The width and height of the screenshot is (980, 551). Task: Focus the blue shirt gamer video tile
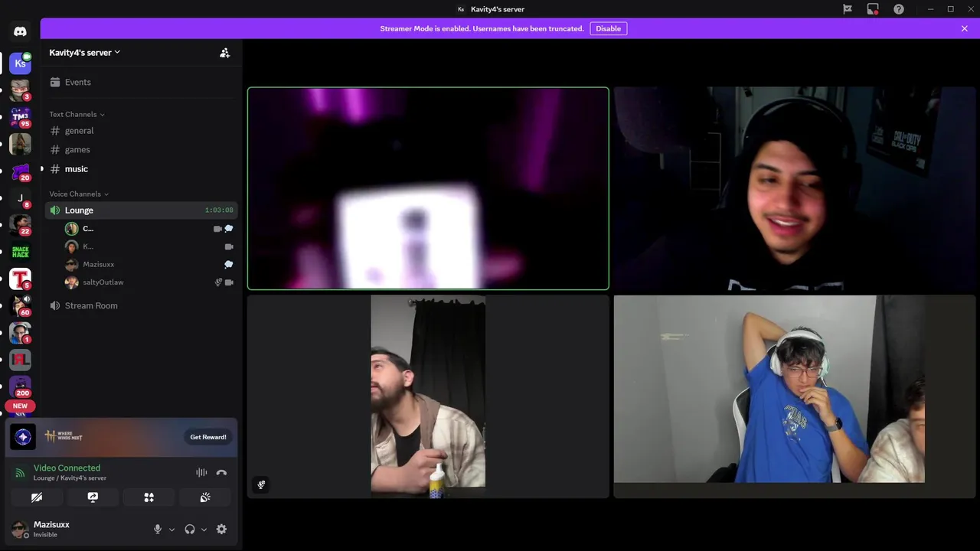coord(795,396)
